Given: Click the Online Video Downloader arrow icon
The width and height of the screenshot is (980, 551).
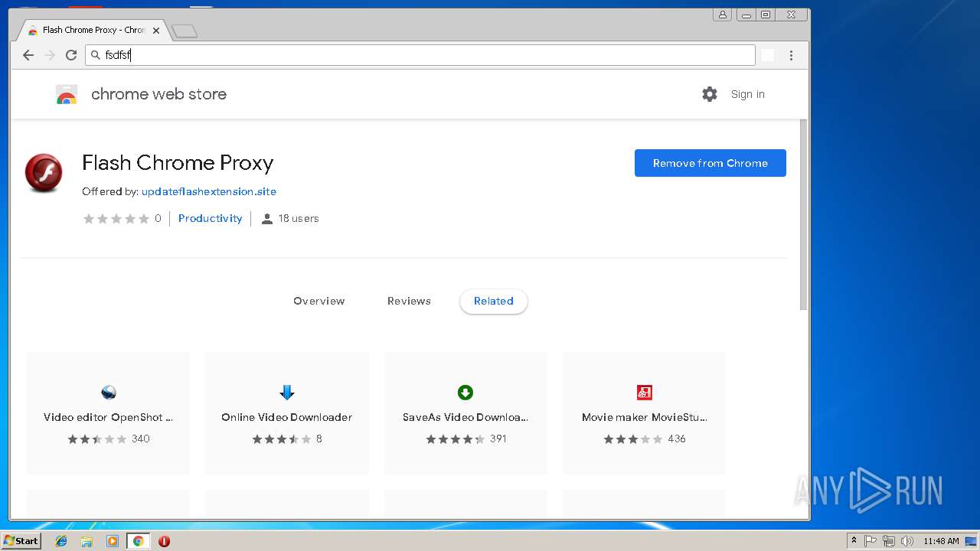Looking at the screenshot, I should 287,393.
